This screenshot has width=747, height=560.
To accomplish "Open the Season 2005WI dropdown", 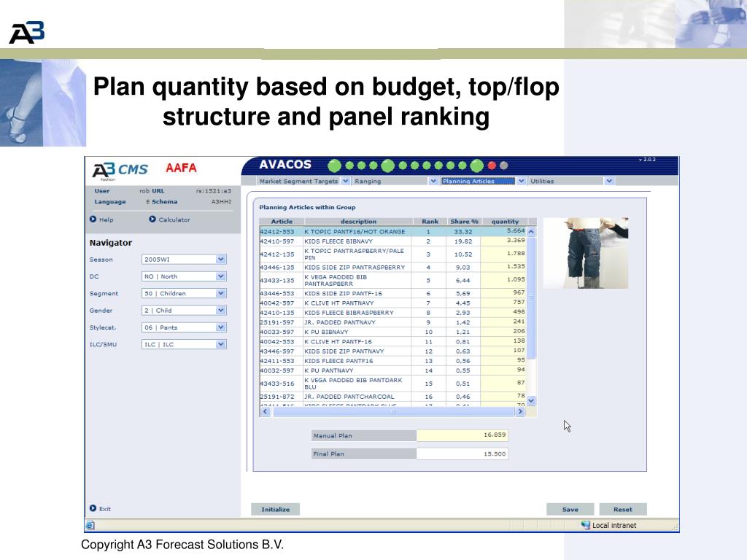I will [220, 260].
